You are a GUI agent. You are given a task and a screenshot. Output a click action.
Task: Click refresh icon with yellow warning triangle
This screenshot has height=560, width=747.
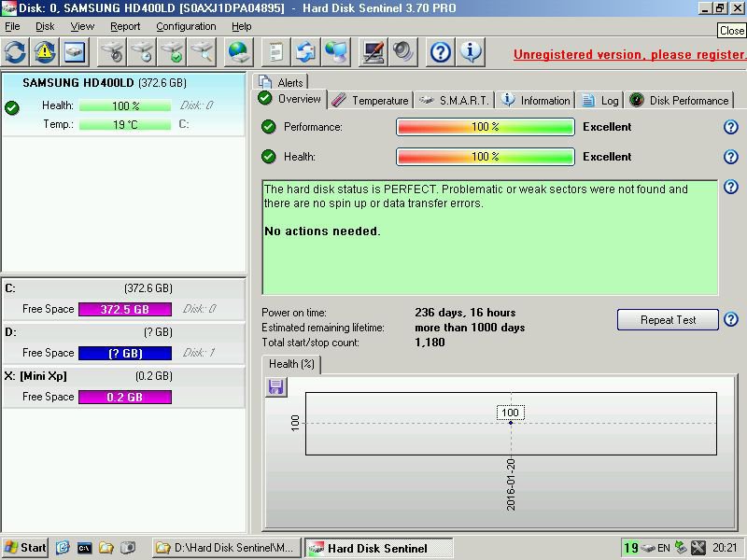[45, 52]
